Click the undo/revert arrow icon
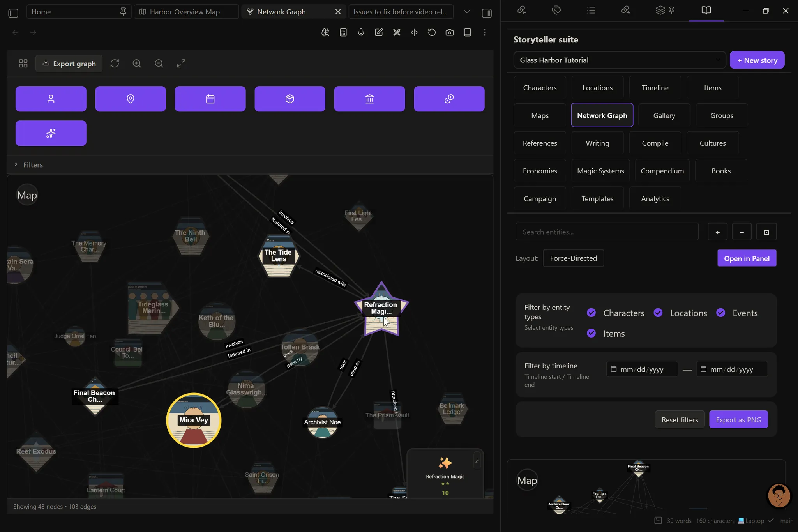798x532 pixels. [432, 32]
